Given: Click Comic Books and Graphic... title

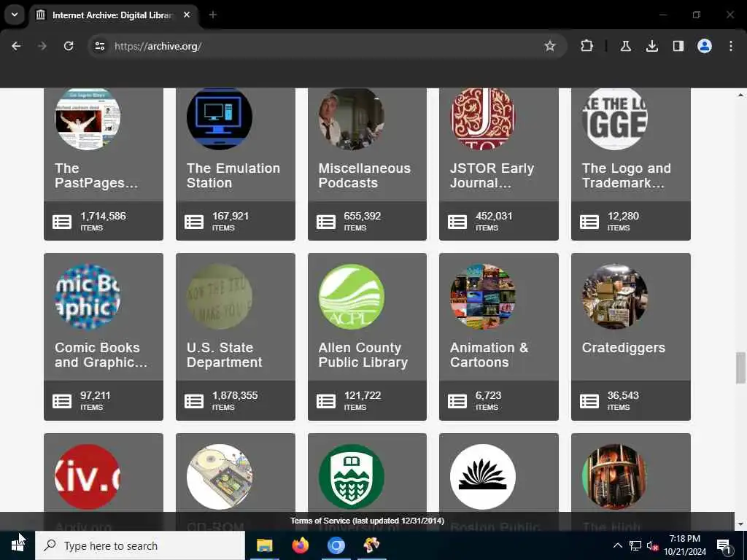Looking at the screenshot, I should coord(101,355).
